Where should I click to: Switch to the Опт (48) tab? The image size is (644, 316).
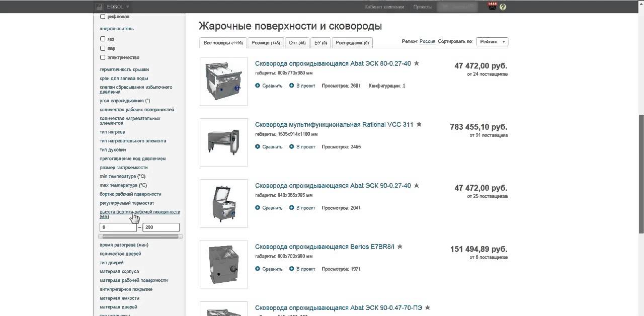[297, 43]
